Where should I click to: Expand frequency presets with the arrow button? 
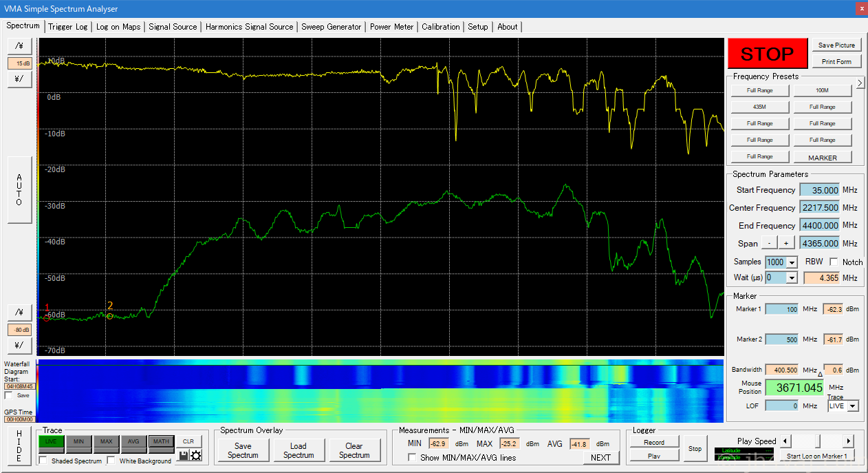coord(860,83)
